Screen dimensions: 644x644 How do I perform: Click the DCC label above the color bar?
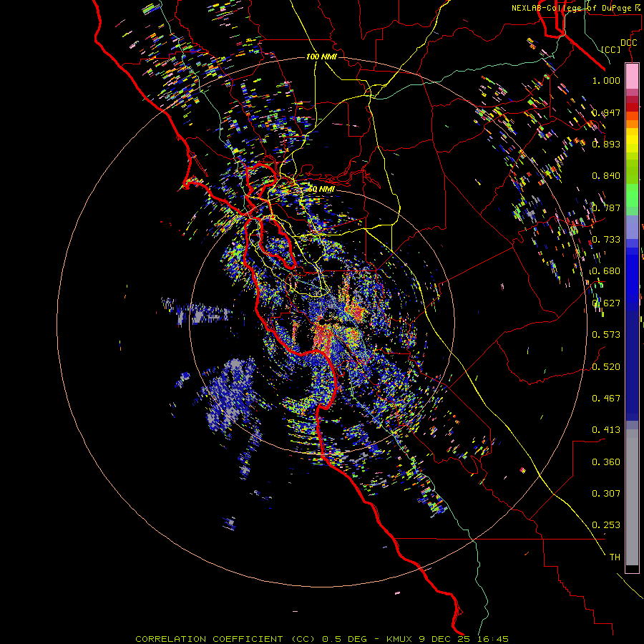(628, 43)
